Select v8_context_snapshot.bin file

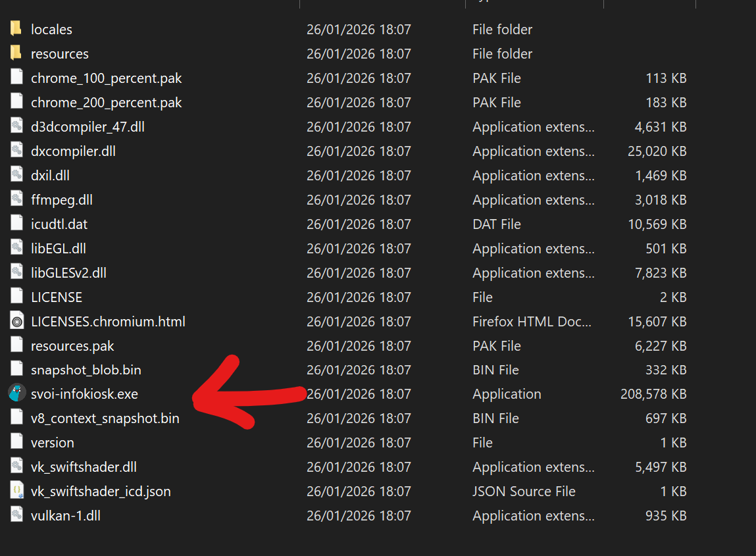pyautogui.click(x=105, y=418)
